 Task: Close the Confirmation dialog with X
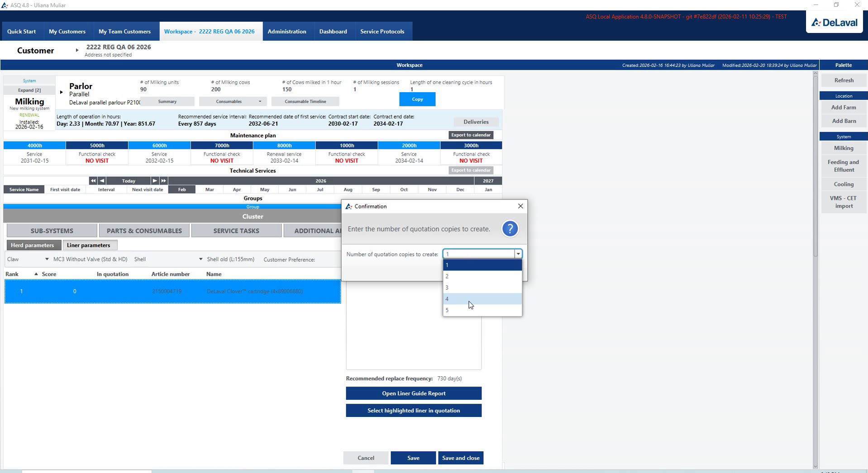[x=520, y=206]
